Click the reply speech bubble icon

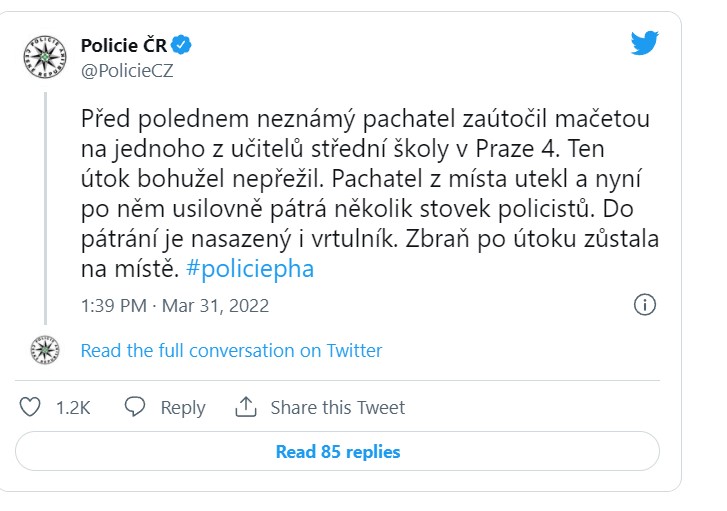tap(135, 407)
